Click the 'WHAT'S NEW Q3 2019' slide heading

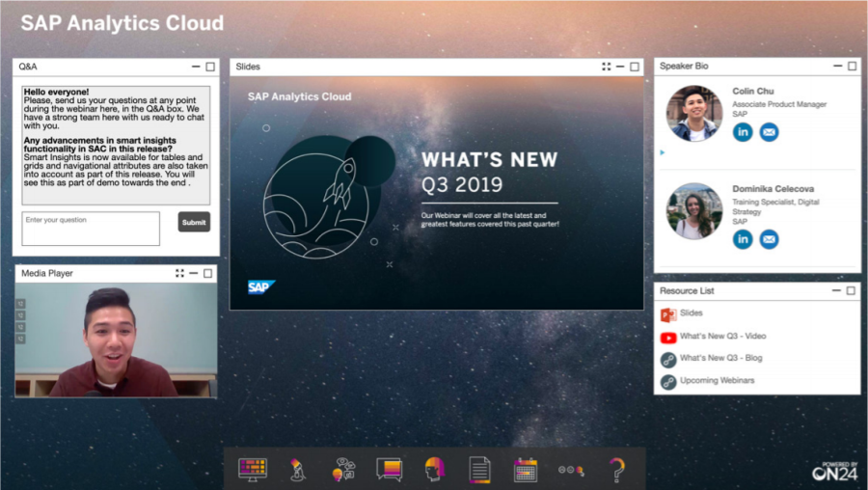point(489,172)
